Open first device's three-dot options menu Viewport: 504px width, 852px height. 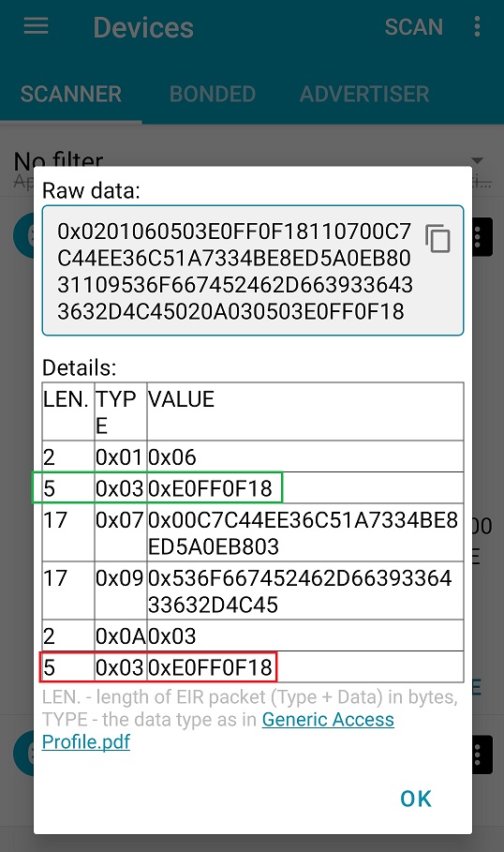(478, 237)
